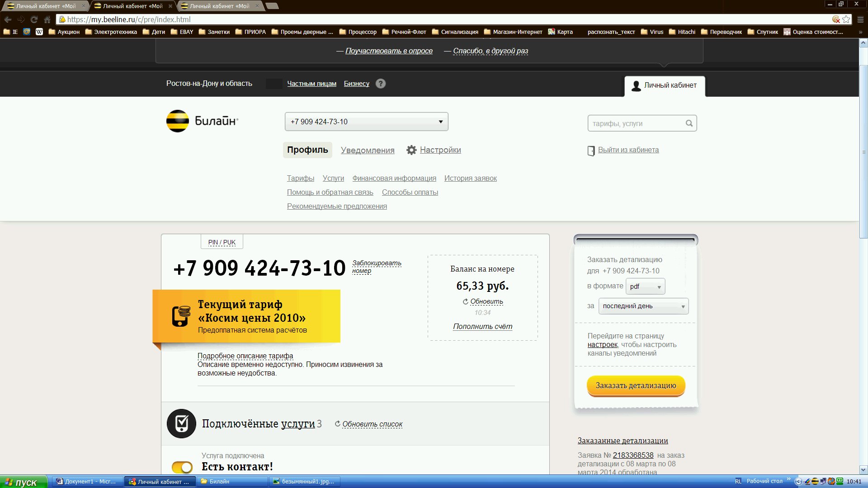Click the tariff phone-coins icon
Screen dimensions: 868x488
pyautogui.click(x=181, y=316)
